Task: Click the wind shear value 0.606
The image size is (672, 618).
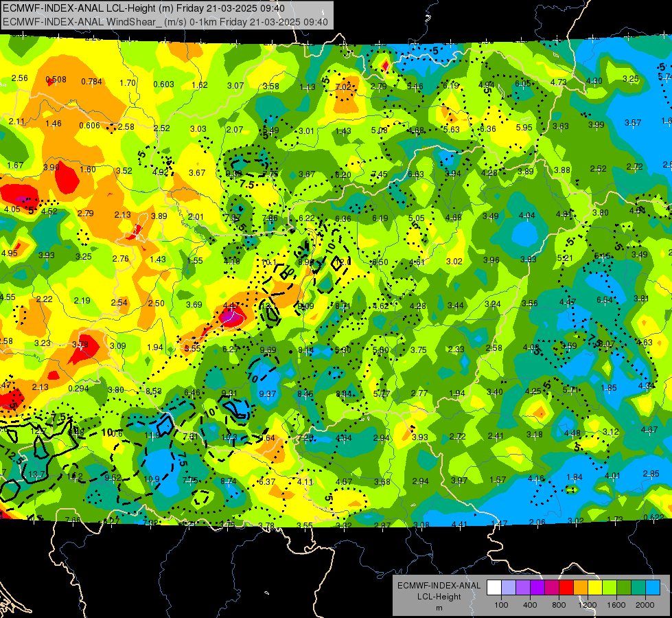Action: coord(89,125)
